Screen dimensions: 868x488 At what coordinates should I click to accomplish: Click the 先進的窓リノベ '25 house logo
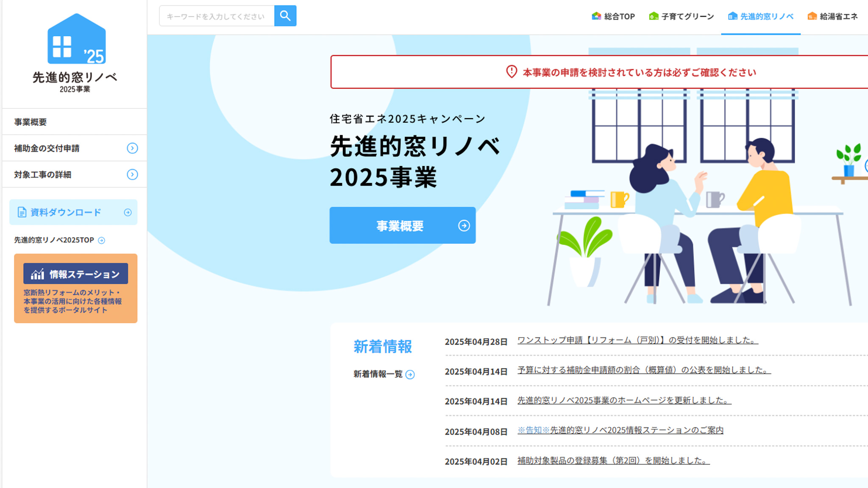tap(76, 39)
